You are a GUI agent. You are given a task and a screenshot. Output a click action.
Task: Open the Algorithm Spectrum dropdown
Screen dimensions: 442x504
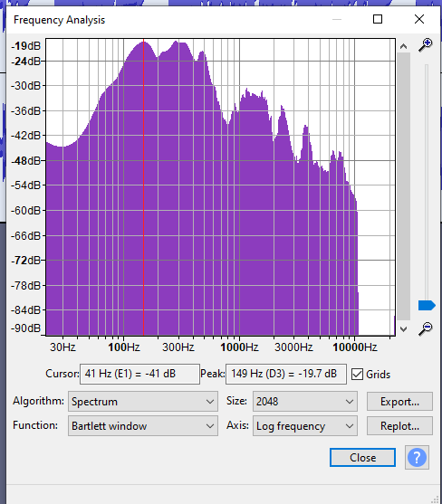click(143, 402)
